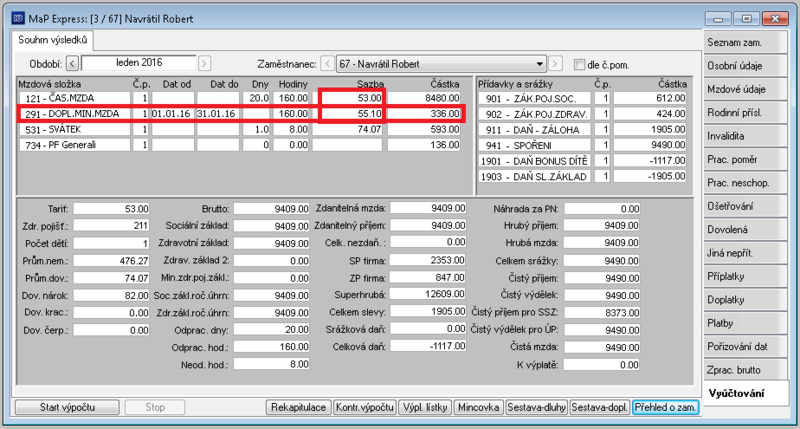Select row '1903 - DAŇ SL.ZÁKLAD'
Viewport: 800px width, 429px height.
coord(583,176)
